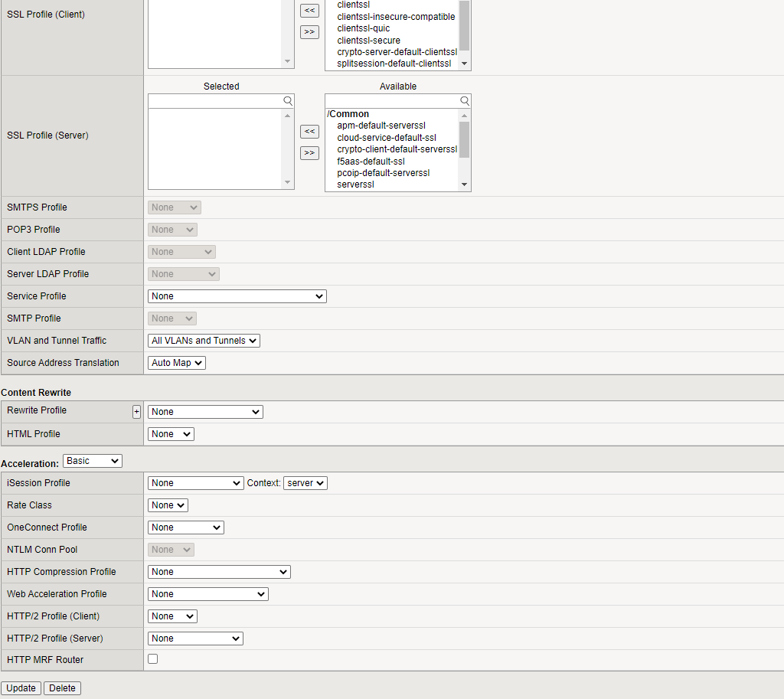Enable the HTTP MRF Router checkbox

pos(153,659)
